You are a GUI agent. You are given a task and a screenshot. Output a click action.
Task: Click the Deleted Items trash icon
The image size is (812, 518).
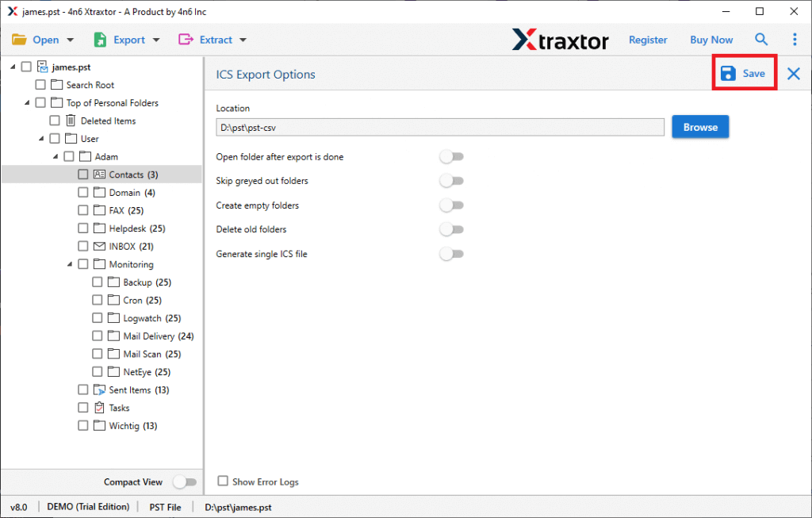pyautogui.click(x=71, y=121)
